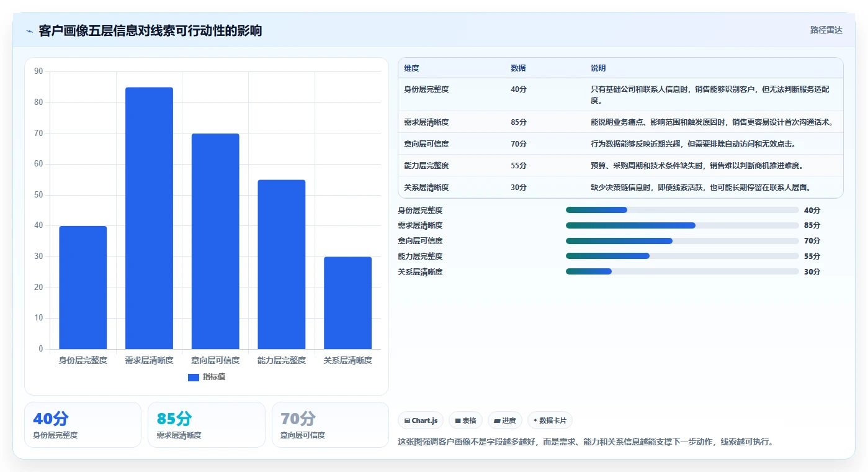Click the 意向层可信度 bar in the chart
The width and height of the screenshot is (868, 472).
coord(215,241)
